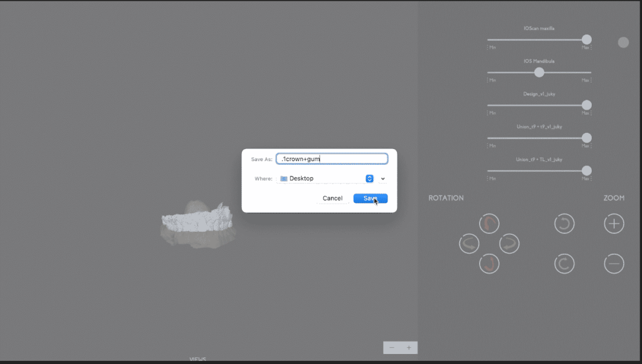Click the 3D dental model in viewport
642x364 pixels.
(x=197, y=222)
